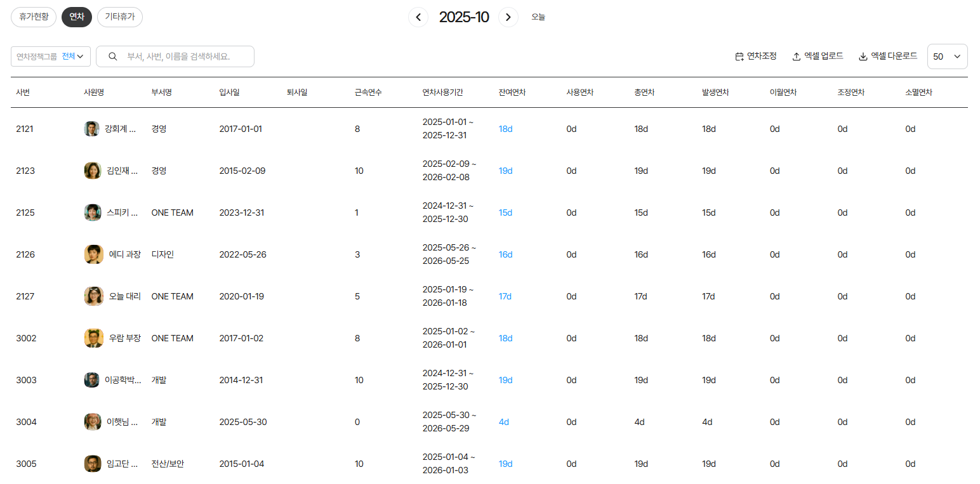Click avatar of 우람 부장
This screenshot has height=484, width=980.
pos(93,338)
